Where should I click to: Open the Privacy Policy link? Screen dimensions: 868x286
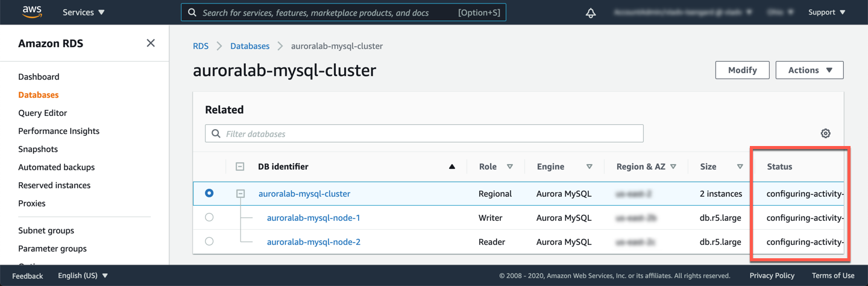tap(772, 276)
